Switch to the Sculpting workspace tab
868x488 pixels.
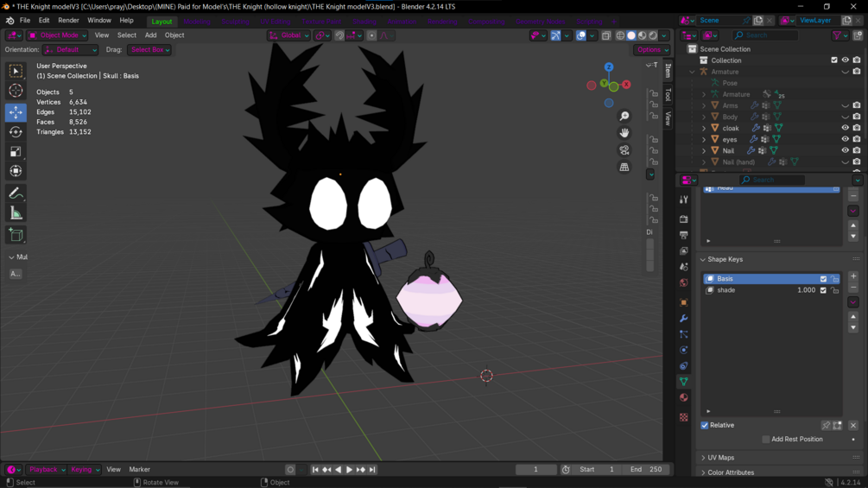pyautogui.click(x=235, y=22)
